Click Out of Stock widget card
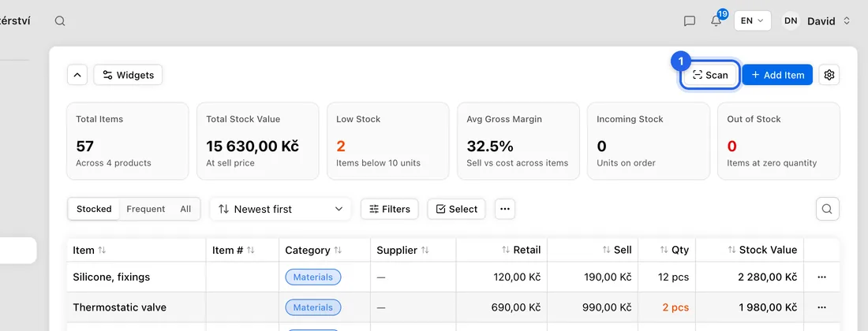 778,141
